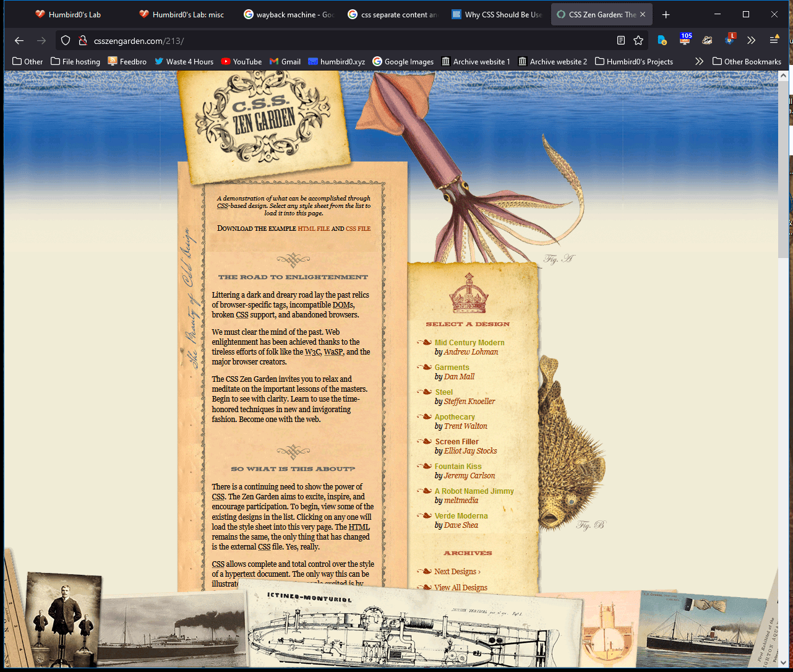Image resolution: width=793 pixels, height=672 pixels.
Task: Switch to the wayback machine Google tab
Action: tap(288, 14)
